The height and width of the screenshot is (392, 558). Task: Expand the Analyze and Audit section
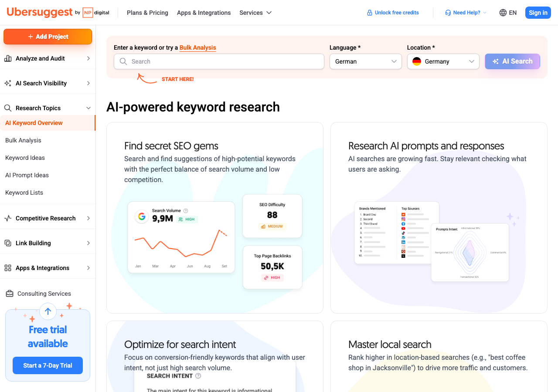[88, 58]
